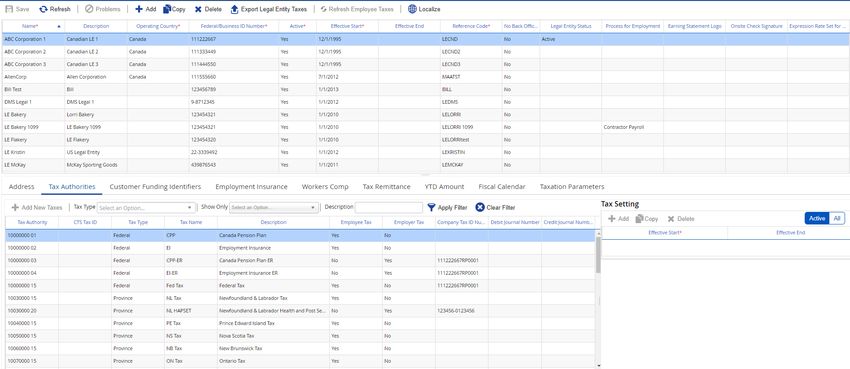Add a new legal entity
This screenshot has height=369, width=850.
(x=145, y=9)
